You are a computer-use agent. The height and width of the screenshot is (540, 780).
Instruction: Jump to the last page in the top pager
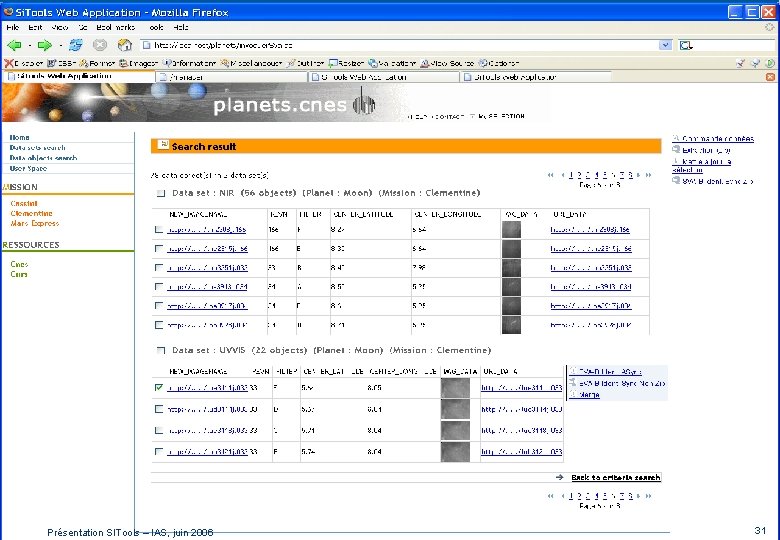click(648, 175)
